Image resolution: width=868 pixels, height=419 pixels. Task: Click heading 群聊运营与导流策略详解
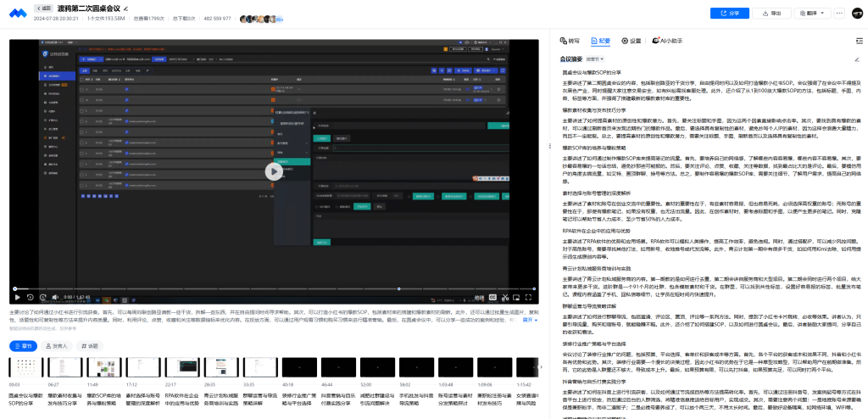[x=589, y=306]
